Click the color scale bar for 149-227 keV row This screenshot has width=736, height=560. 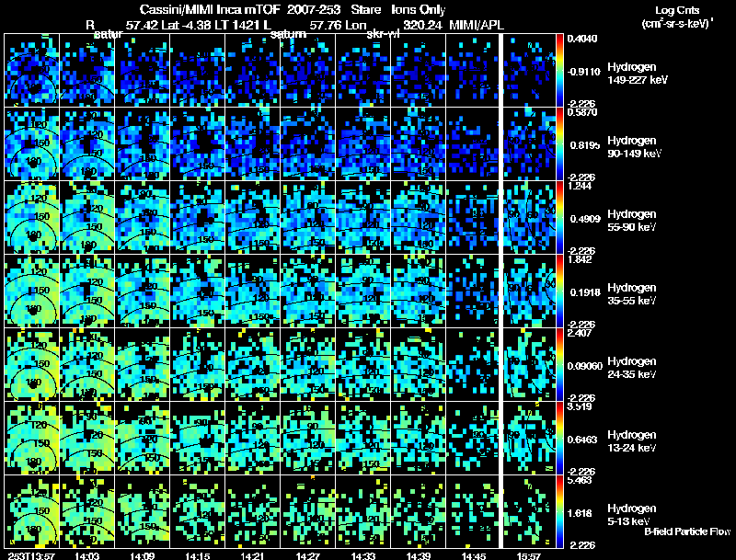coord(559,70)
